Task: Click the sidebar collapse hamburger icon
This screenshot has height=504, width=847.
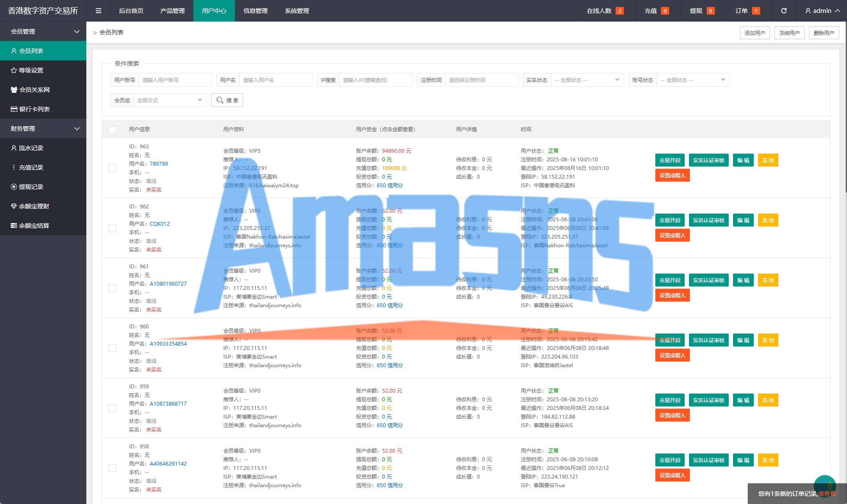Action: [x=98, y=11]
